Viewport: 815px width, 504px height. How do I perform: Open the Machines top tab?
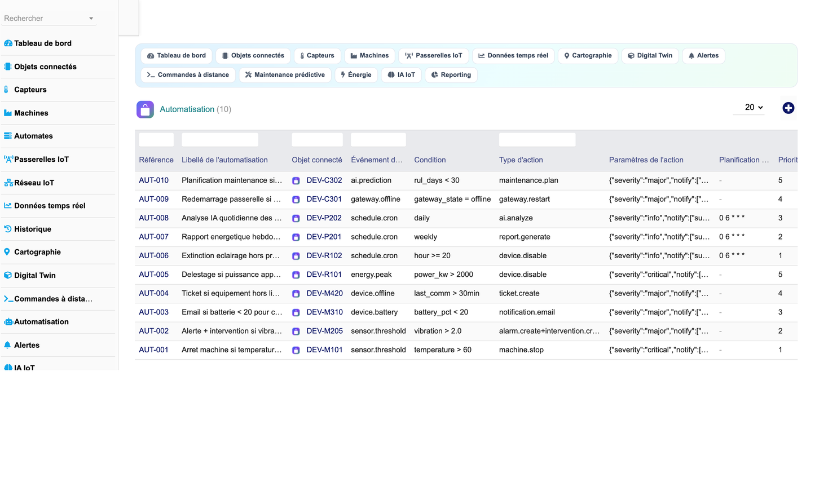point(369,56)
